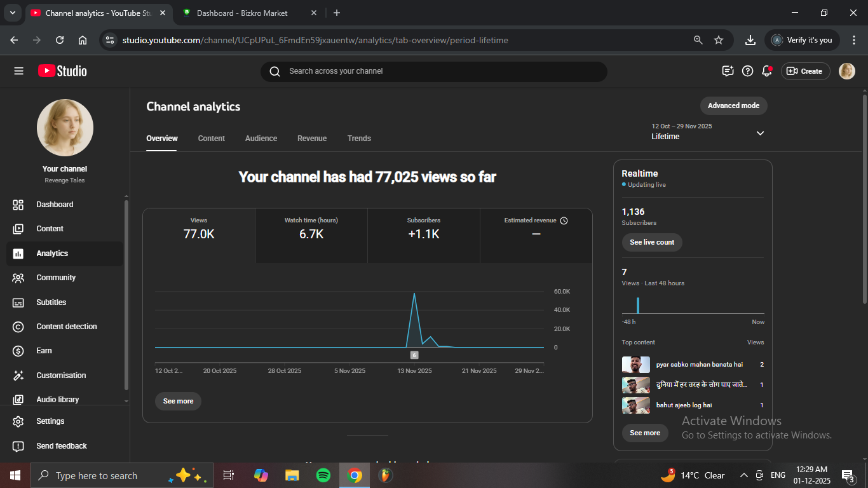Open Content detection in sidebar
This screenshot has height=488, width=868.
66,327
